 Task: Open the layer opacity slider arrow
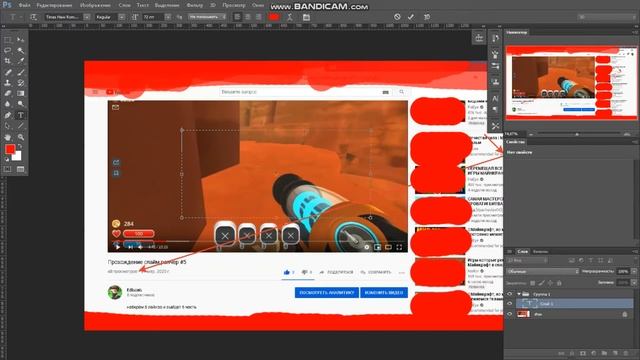(634, 271)
